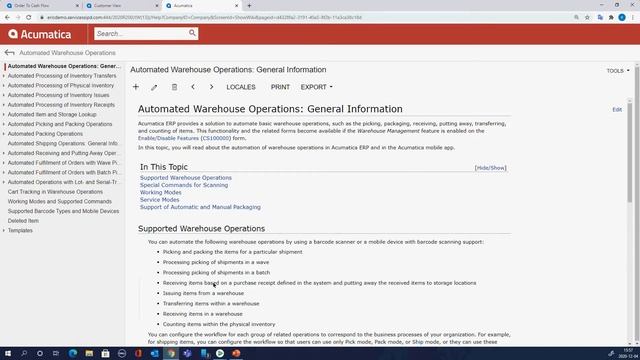The width and height of the screenshot is (640, 360).
Task: Select the Deleted Item entry
Action: pos(23,221)
